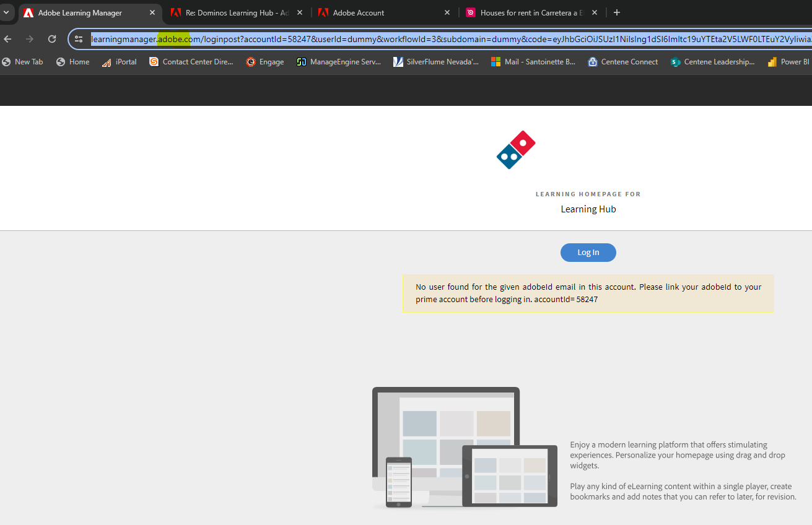Image resolution: width=812 pixels, height=525 pixels.
Task: Open SilverFlume Nevada bookmark
Action: tap(435, 61)
